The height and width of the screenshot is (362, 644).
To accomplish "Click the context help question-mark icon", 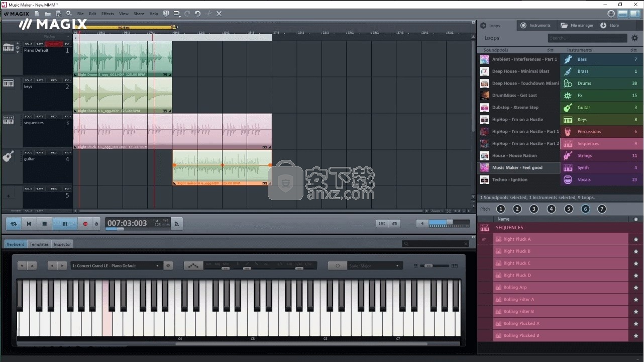I will click(166, 14).
